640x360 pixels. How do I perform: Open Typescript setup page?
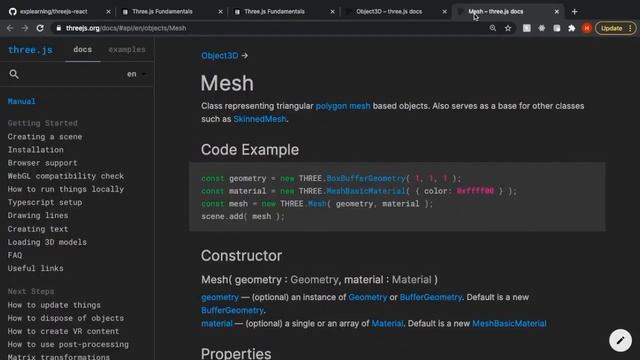pos(45,202)
